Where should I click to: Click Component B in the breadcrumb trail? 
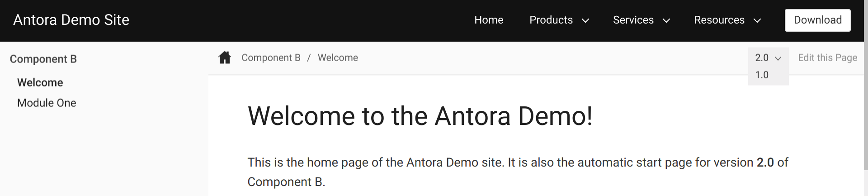coord(271,58)
